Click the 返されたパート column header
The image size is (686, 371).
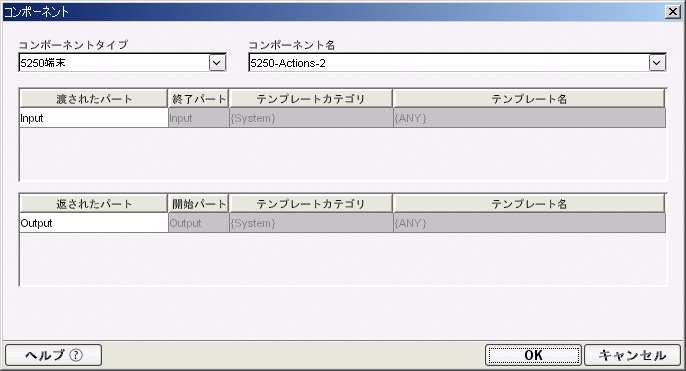point(94,204)
